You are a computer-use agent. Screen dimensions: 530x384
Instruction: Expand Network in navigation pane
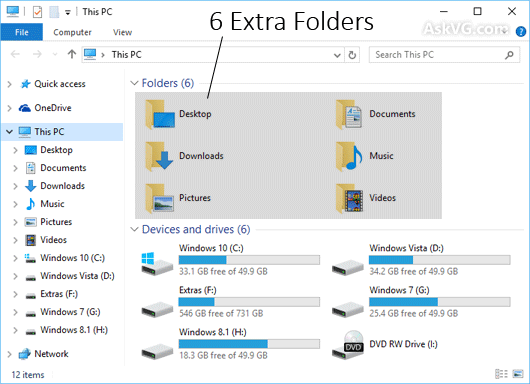click(x=9, y=354)
